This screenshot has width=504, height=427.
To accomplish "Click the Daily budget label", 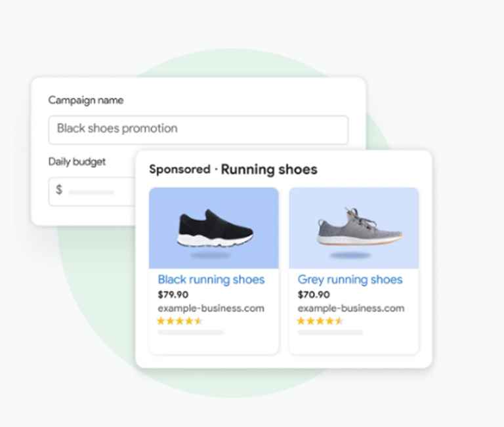I will tap(77, 161).
